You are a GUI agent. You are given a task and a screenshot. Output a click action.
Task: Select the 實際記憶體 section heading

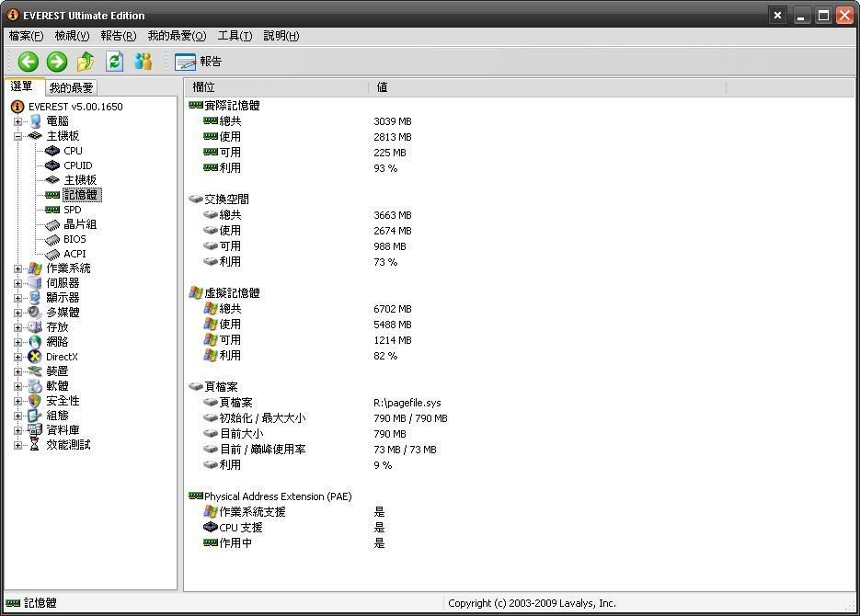232,105
